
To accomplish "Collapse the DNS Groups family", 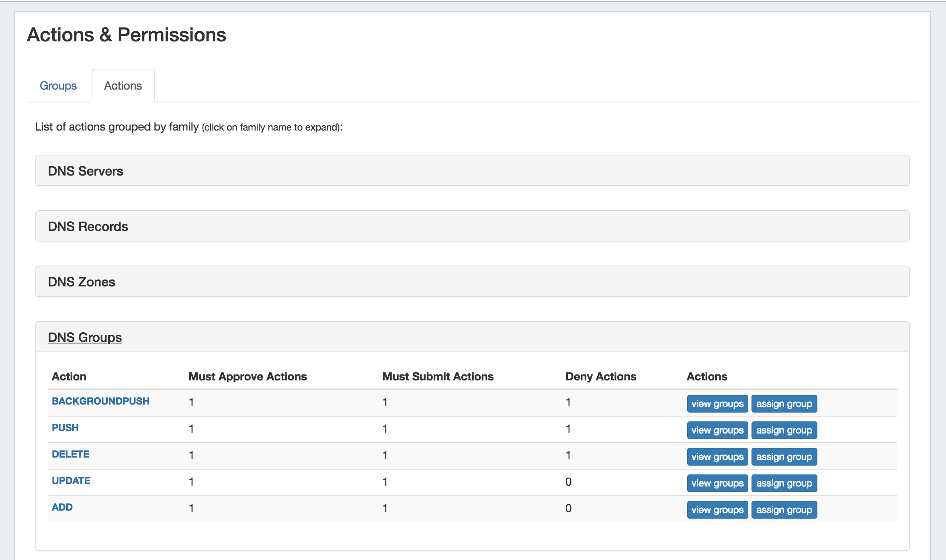I will tap(85, 337).
